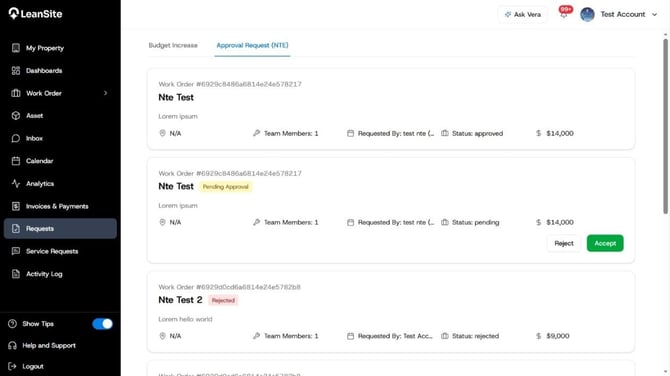Screen dimensions: 670x376
Task: Click status icon beside 'Status: approved'
Action: click(445, 133)
